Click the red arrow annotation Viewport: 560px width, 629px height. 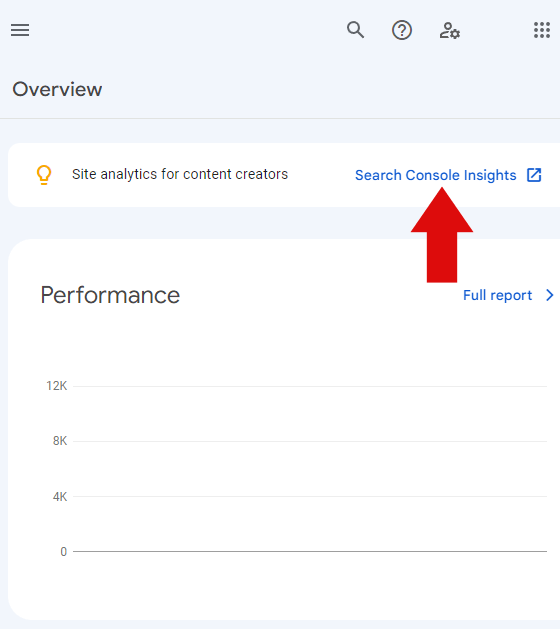442,235
